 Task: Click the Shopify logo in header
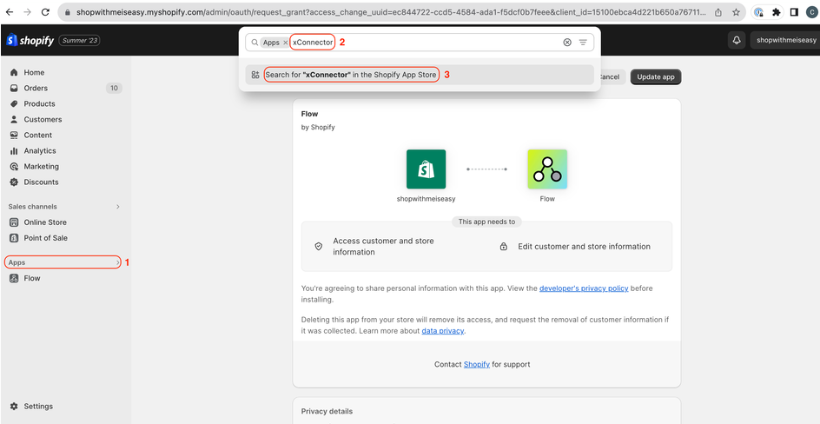30,40
